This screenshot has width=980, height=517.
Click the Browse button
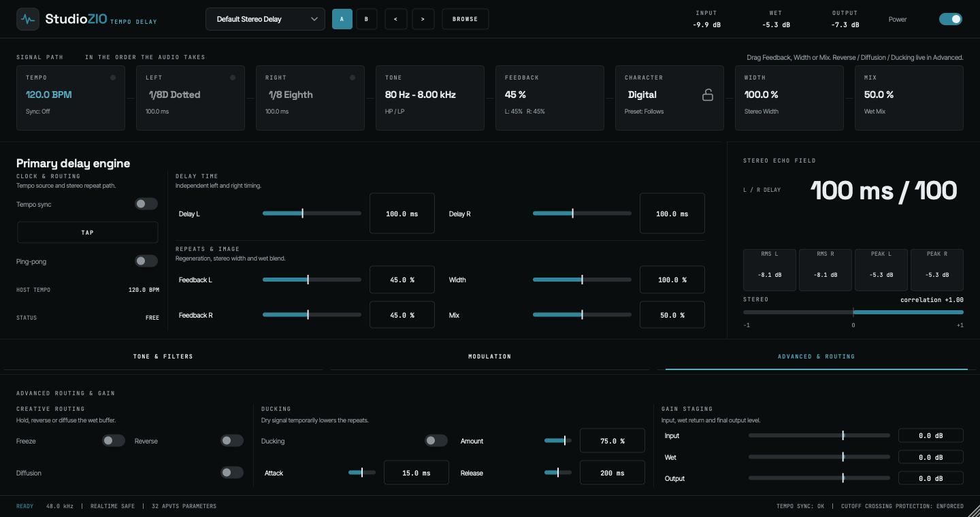click(x=465, y=19)
